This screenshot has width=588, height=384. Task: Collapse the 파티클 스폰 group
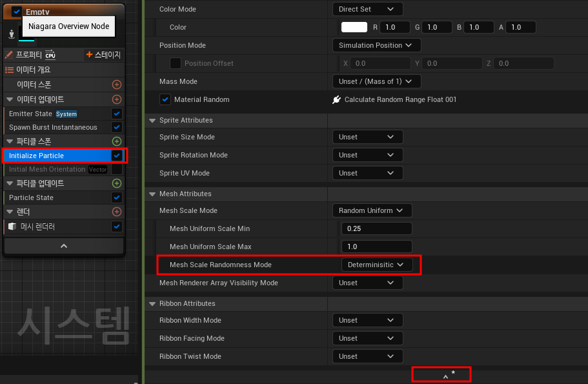10,141
